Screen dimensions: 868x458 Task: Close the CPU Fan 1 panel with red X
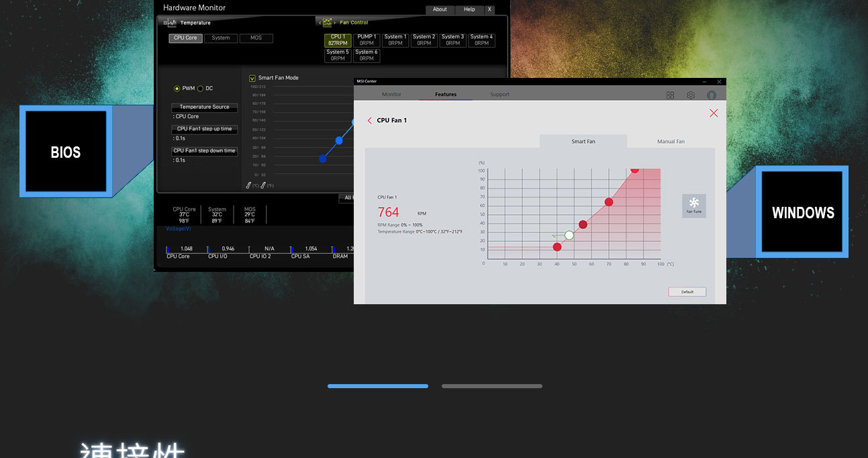[714, 113]
